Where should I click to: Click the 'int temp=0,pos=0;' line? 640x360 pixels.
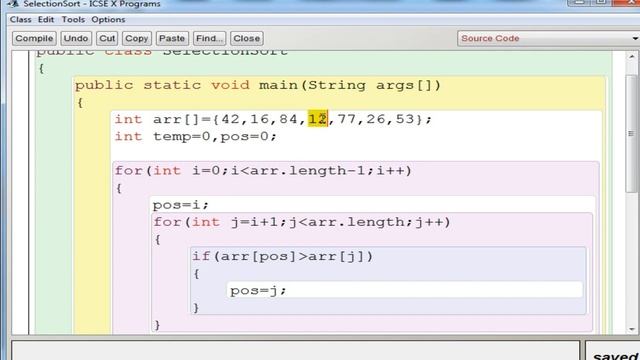click(x=196, y=136)
